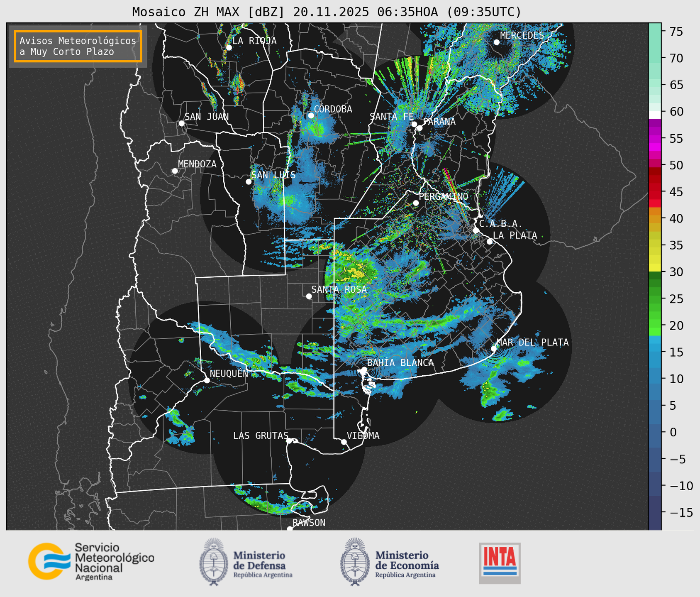Click the −15 dBZ colorbar label
The image size is (700, 597).
tap(680, 512)
